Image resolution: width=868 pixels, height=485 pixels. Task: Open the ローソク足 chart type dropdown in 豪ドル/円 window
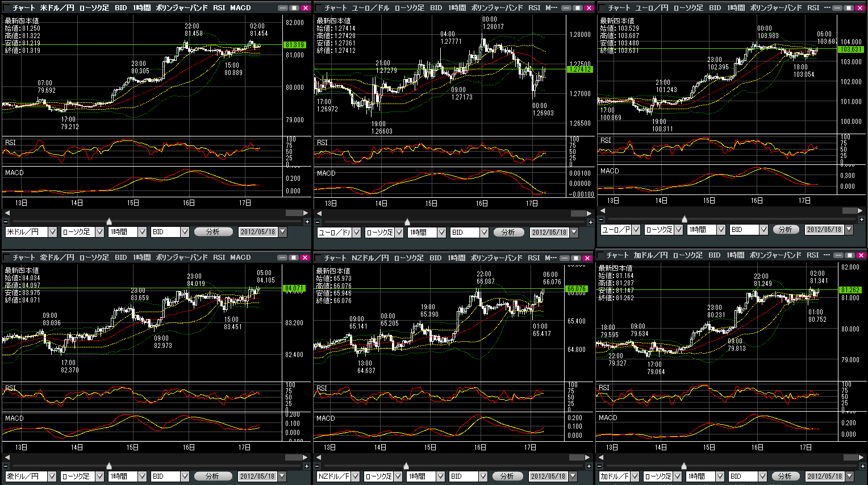tap(99, 476)
